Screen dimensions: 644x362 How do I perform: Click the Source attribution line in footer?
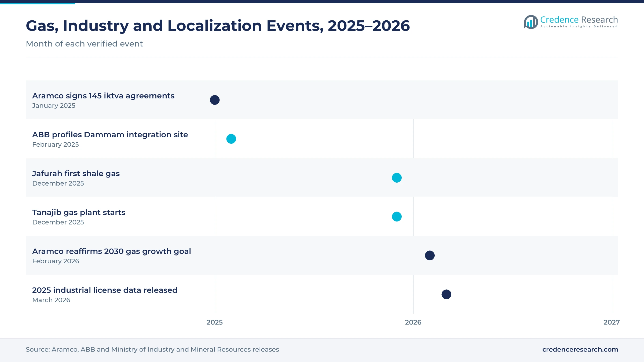(x=152, y=349)
